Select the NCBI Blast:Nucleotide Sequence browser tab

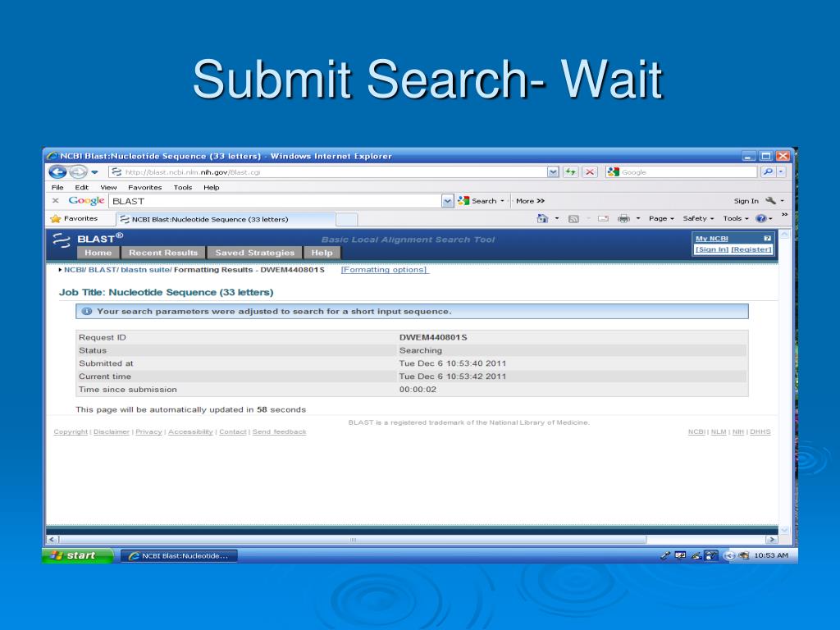click(x=226, y=219)
